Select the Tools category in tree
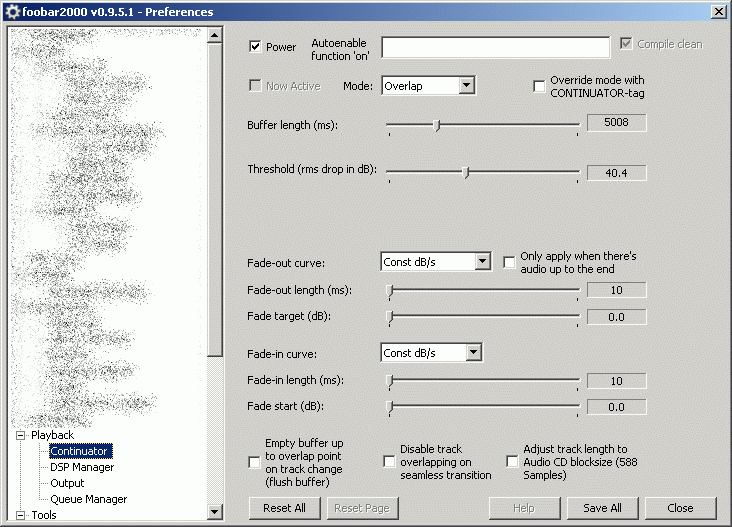This screenshot has height=527, width=732. pos(44,515)
